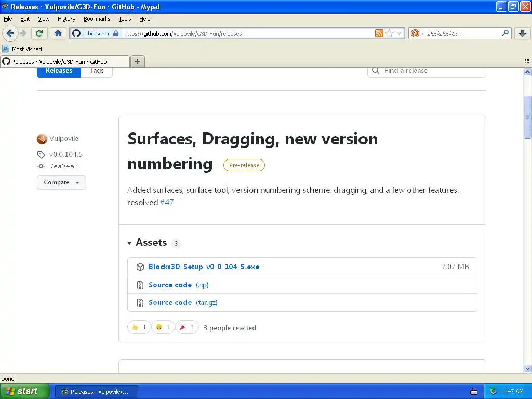Open the File menu
Image resolution: width=532 pixels, height=399 pixels.
click(x=8, y=19)
